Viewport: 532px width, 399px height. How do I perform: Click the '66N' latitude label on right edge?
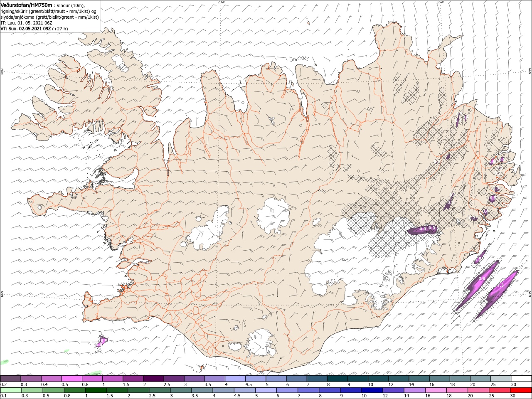(530, 71)
